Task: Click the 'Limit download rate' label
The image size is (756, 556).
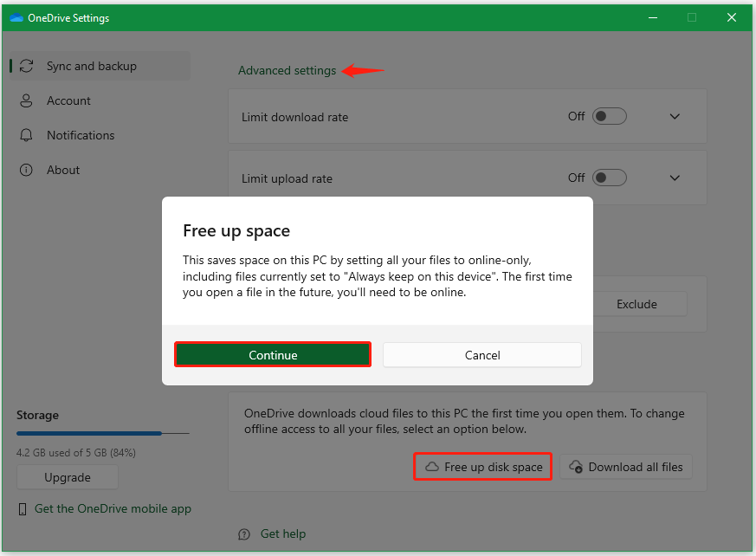Action: coord(294,117)
